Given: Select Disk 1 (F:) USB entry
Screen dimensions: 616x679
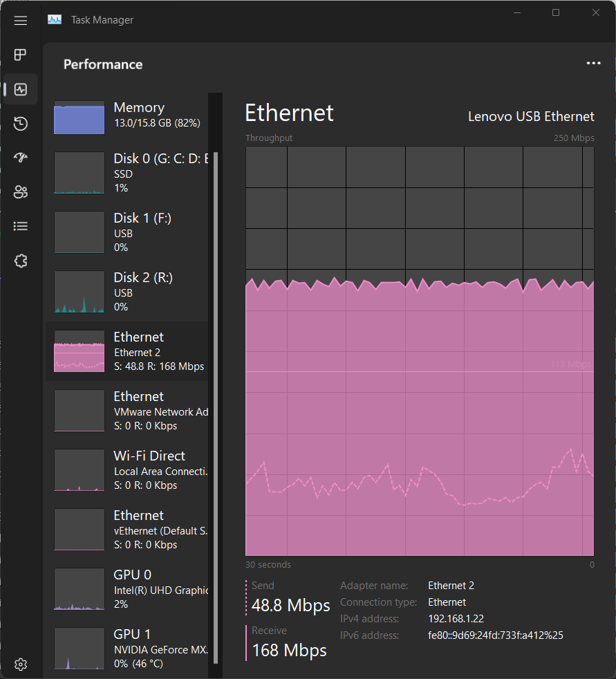Looking at the screenshot, I should (x=130, y=233).
